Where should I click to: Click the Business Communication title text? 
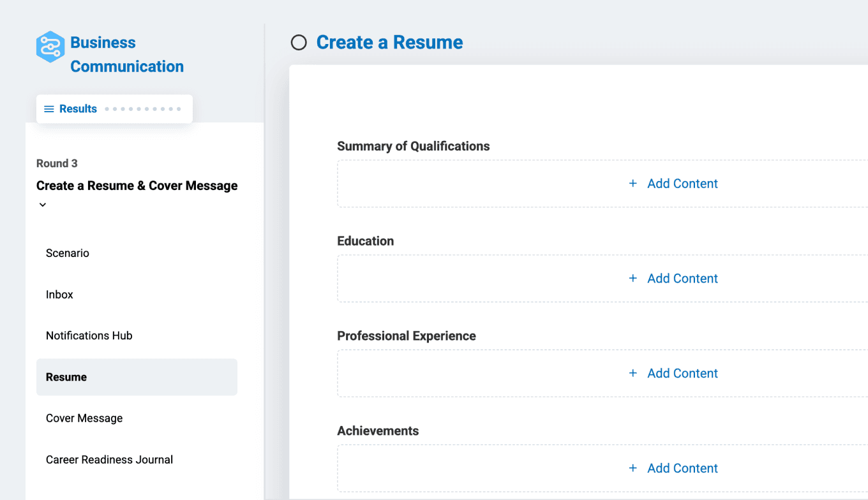tap(126, 54)
